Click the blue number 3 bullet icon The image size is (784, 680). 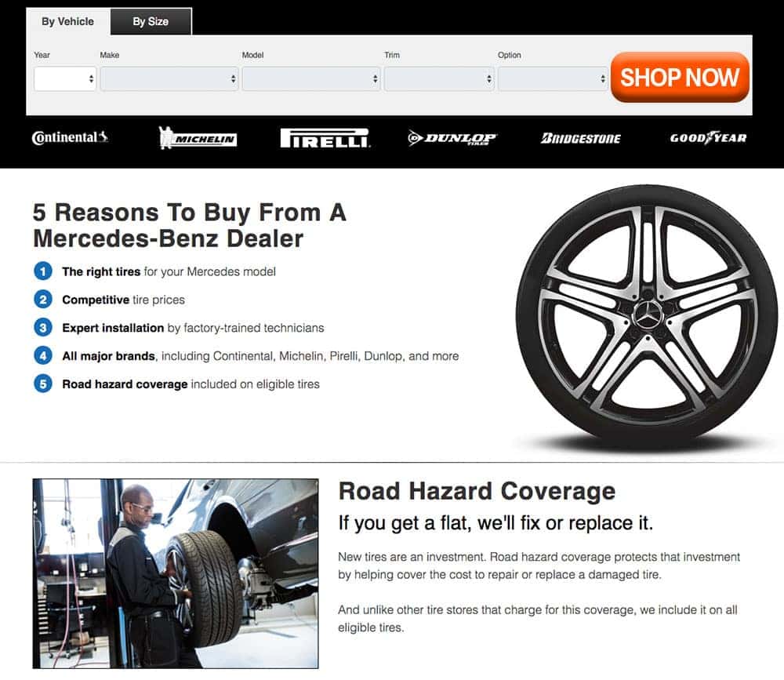pos(43,328)
